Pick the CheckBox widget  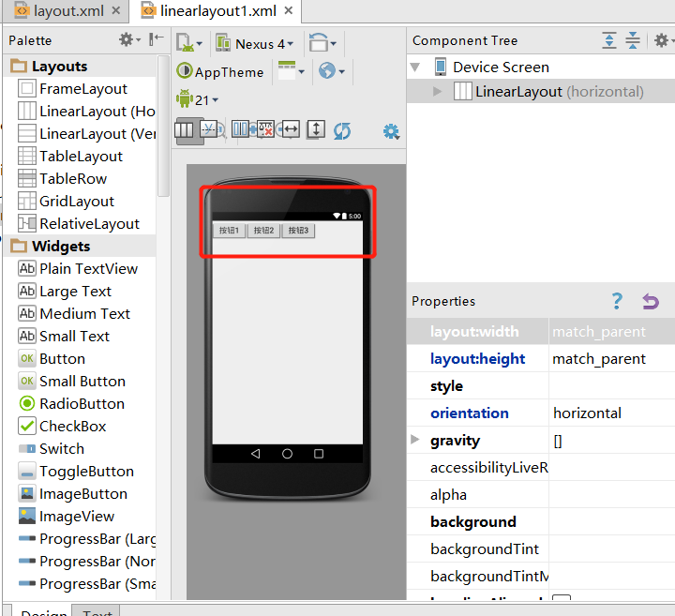[x=62, y=426]
